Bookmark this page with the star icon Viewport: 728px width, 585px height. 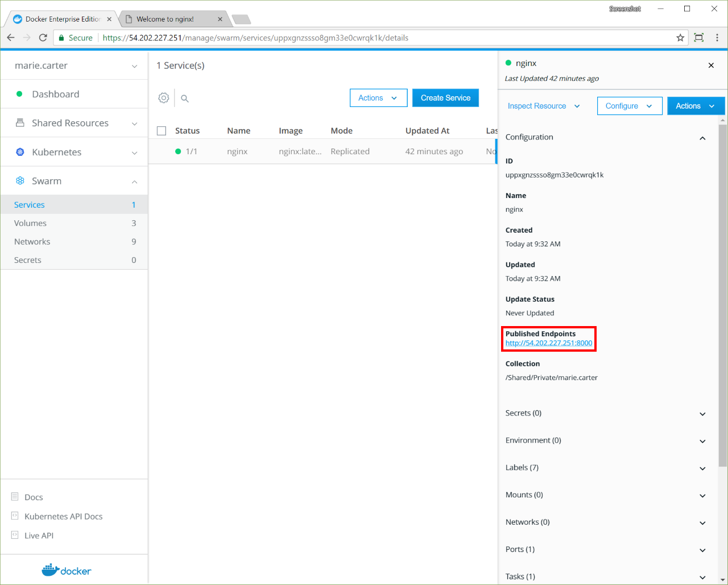680,38
